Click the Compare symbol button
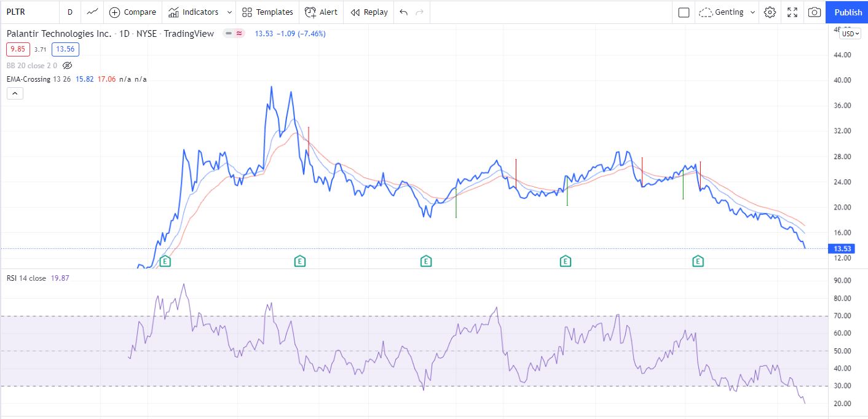 (133, 12)
